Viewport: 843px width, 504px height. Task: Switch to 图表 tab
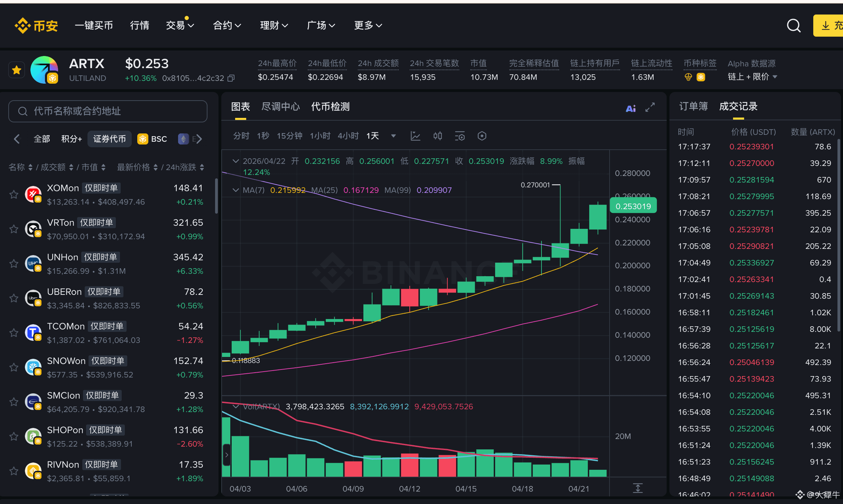click(240, 107)
